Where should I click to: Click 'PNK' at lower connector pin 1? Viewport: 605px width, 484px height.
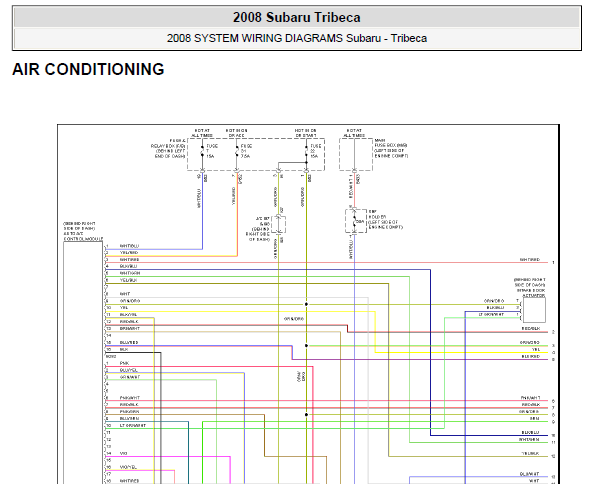(x=124, y=364)
